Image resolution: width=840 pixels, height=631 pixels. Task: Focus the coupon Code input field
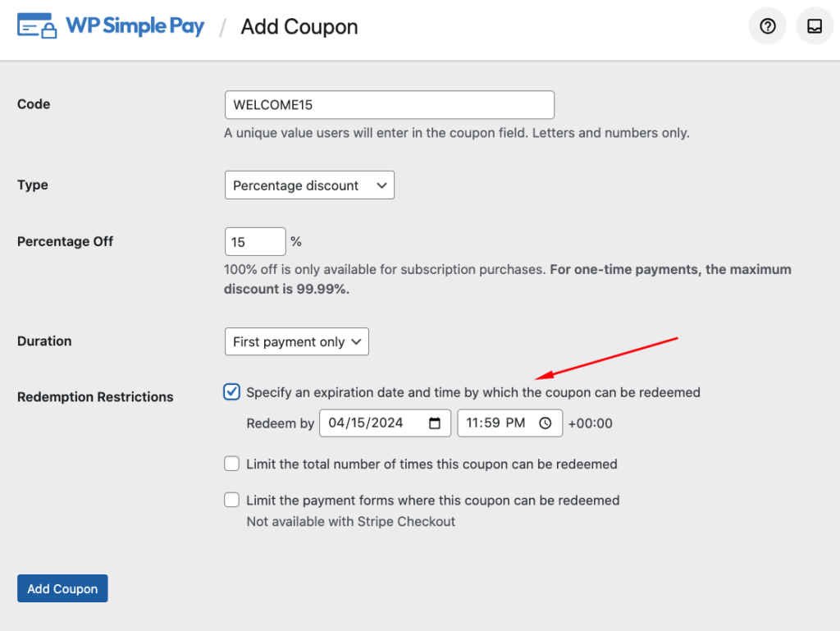pos(389,105)
